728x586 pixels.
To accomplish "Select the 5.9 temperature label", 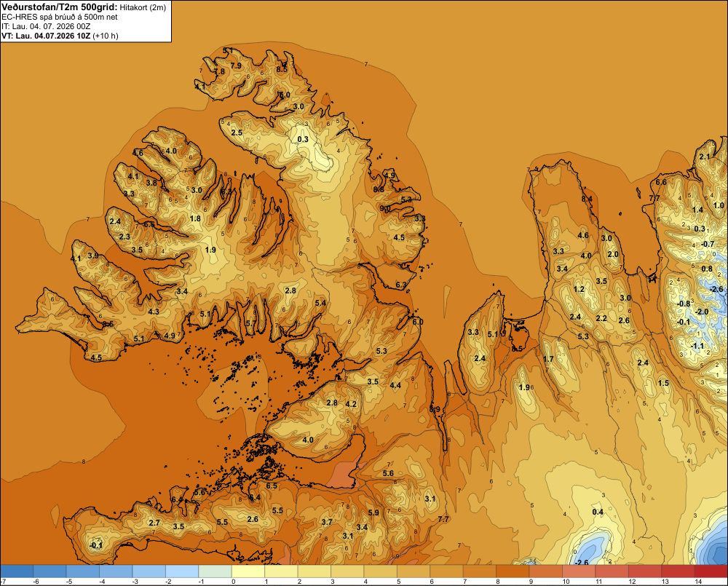I will click(x=373, y=512).
